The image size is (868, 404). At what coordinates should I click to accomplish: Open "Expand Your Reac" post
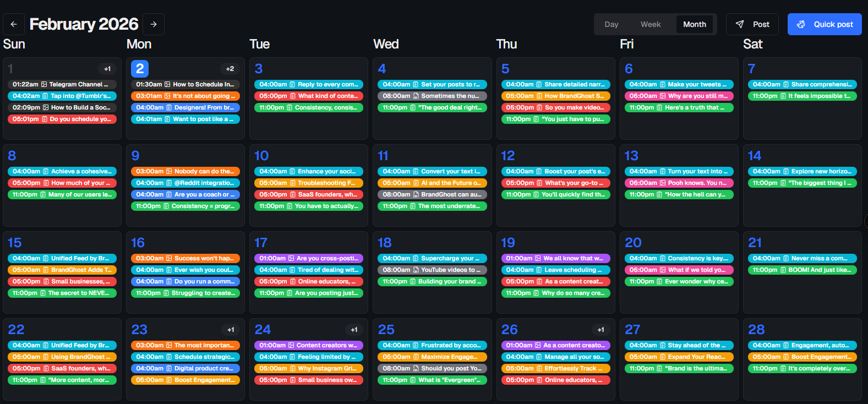(679, 357)
